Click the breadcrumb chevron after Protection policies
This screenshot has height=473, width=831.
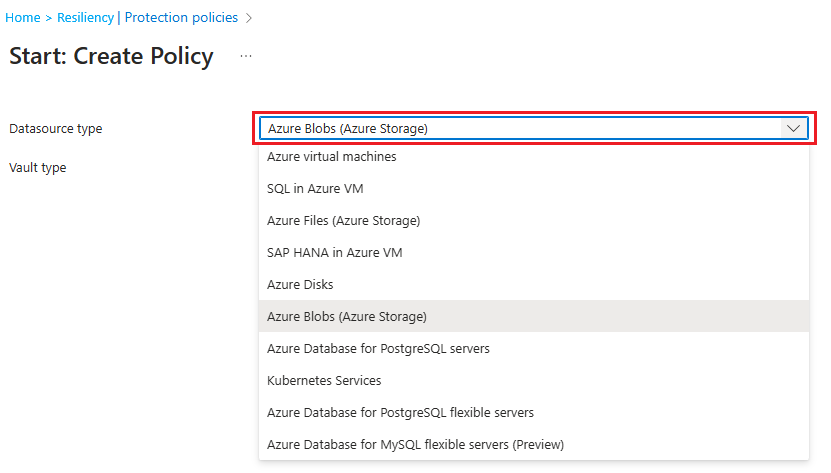(x=249, y=18)
